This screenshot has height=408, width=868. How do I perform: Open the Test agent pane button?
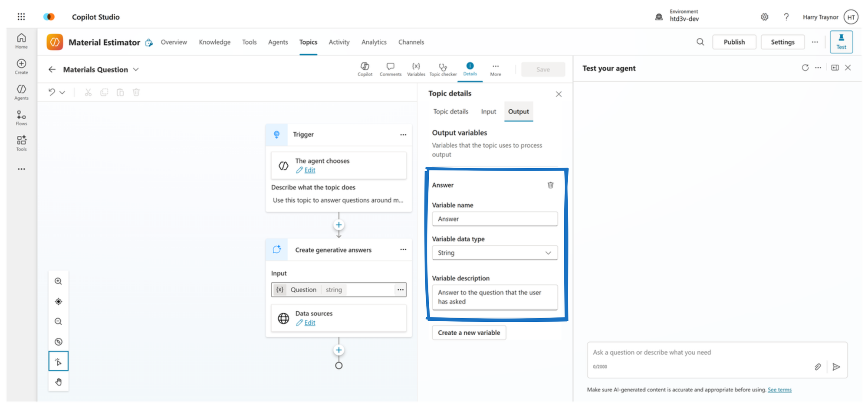point(841,42)
